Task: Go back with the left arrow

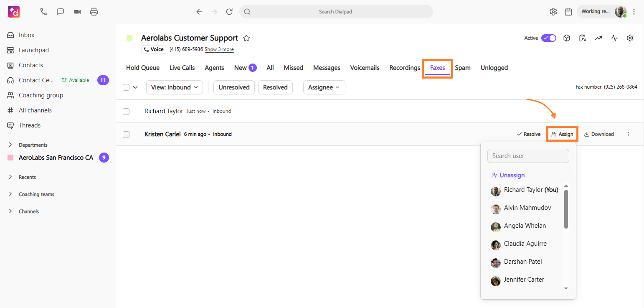Action: [199, 12]
